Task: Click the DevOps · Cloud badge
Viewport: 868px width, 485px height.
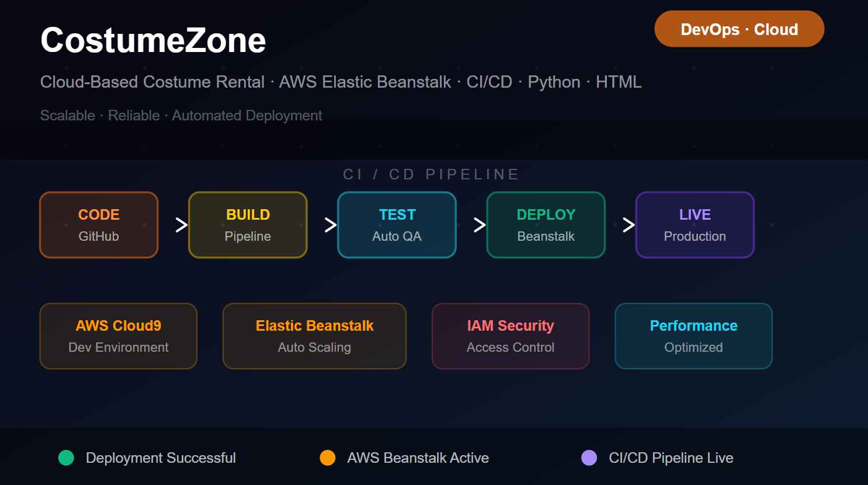Action: 739,29
